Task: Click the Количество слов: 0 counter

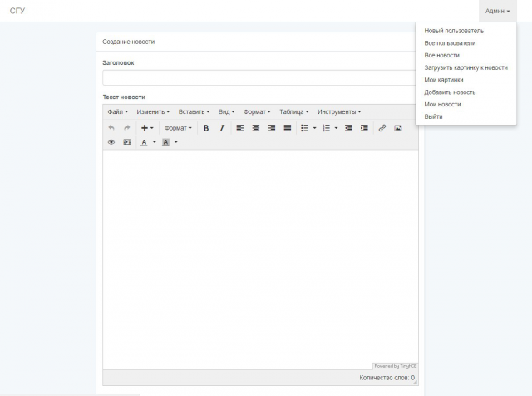Action: 387,378
